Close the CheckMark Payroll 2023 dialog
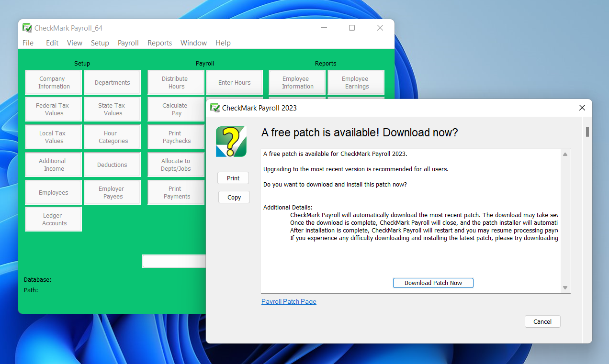 click(x=582, y=108)
